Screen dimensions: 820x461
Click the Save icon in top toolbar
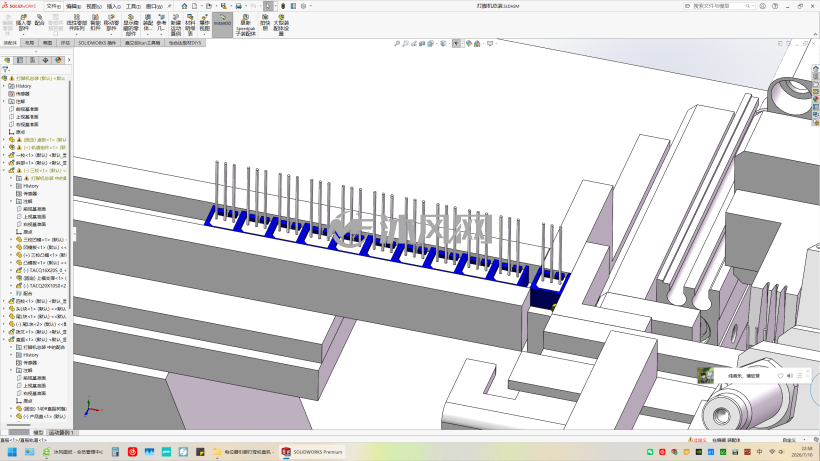[x=223, y=6]
